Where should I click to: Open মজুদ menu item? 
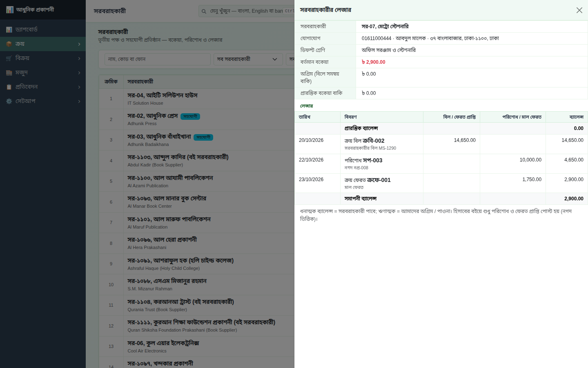point(43,72)
